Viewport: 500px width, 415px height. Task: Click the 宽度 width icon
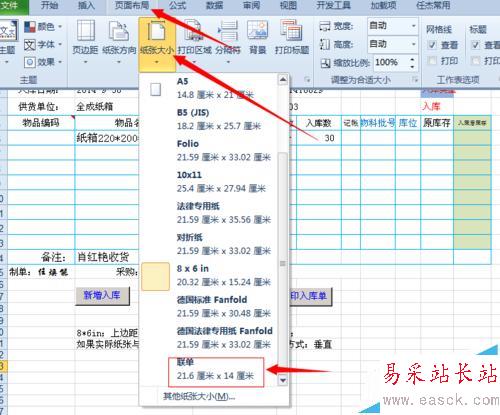click(325, 26)
